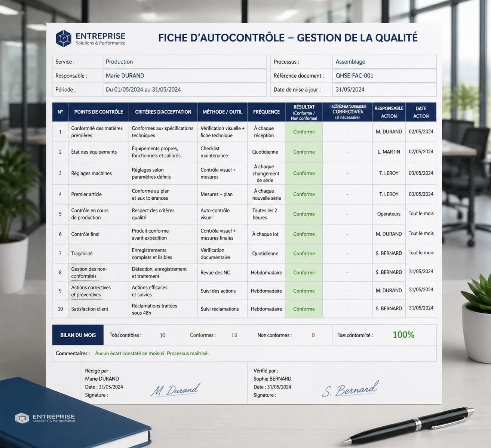Click the verifier name Sophie BERNARD

[272, 379]
